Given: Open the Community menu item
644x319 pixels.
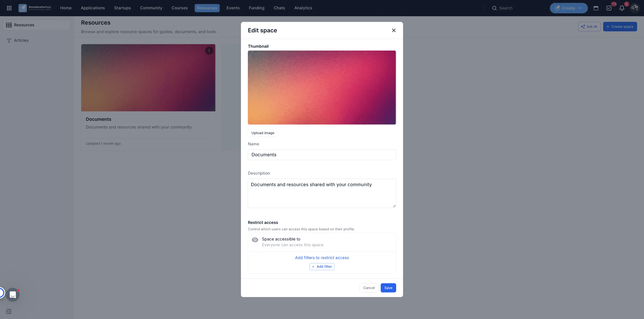Looking at the screenshot, I should point(151,8).
